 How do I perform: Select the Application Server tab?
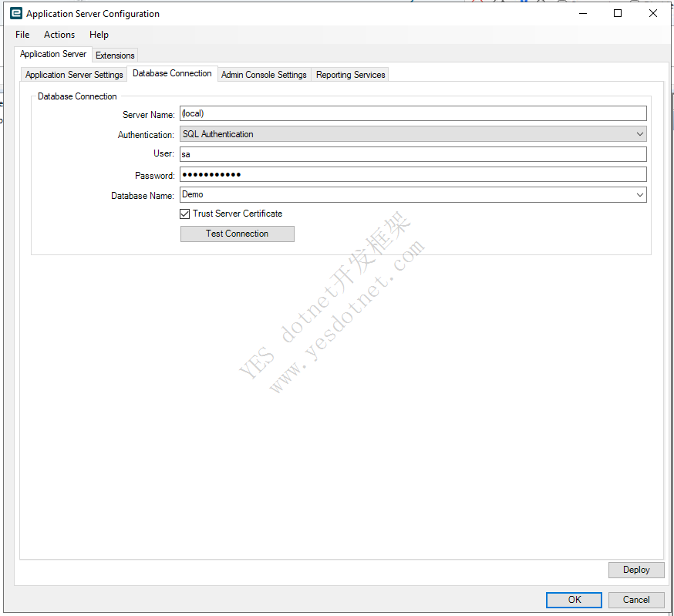(x=53, y=54)
